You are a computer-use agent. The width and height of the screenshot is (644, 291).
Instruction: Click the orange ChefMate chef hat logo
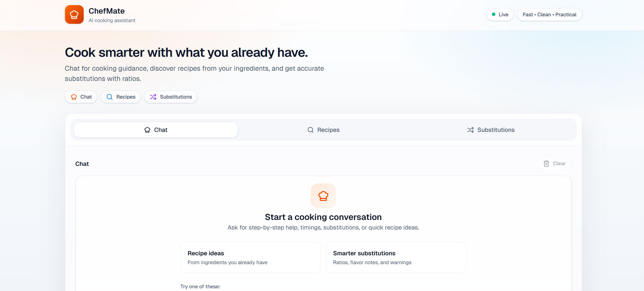[x=74, y=15]
